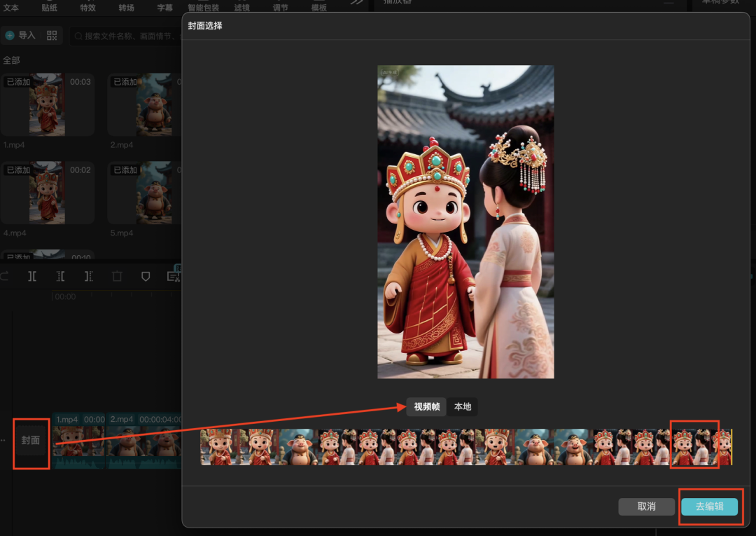Select the split clip tool icon
Screen dimensions: 756x536
(x=32, y=277)
